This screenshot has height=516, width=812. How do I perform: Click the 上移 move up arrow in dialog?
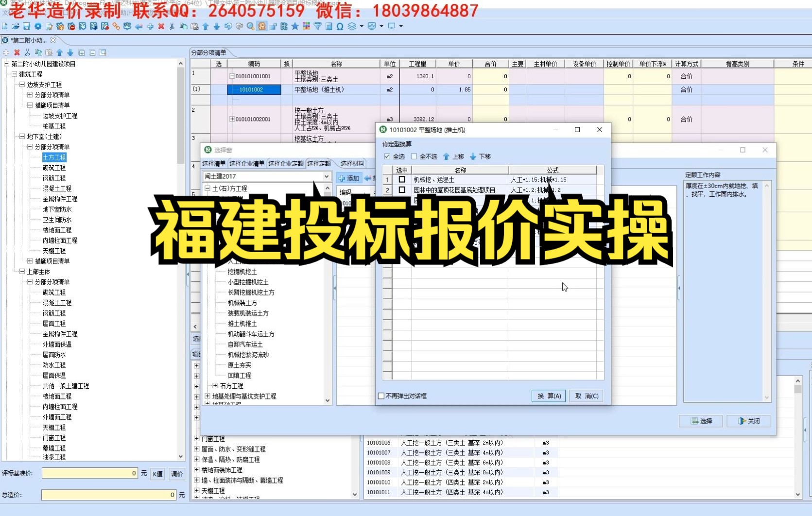tap(453, 156)
